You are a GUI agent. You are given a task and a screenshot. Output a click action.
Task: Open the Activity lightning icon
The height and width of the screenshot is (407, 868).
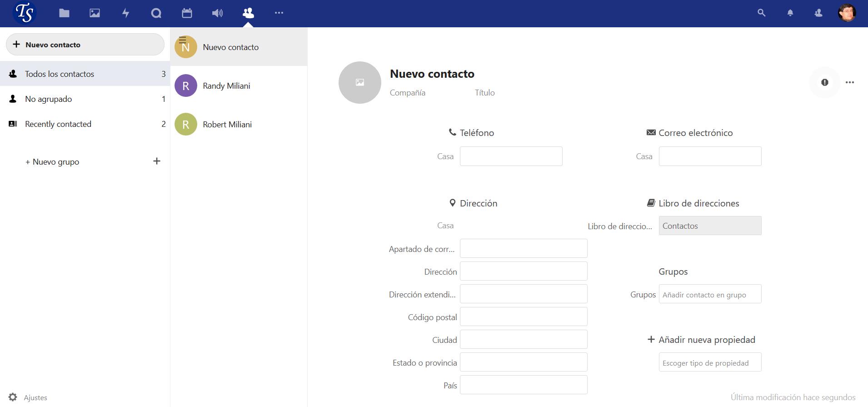pos(125,13)
